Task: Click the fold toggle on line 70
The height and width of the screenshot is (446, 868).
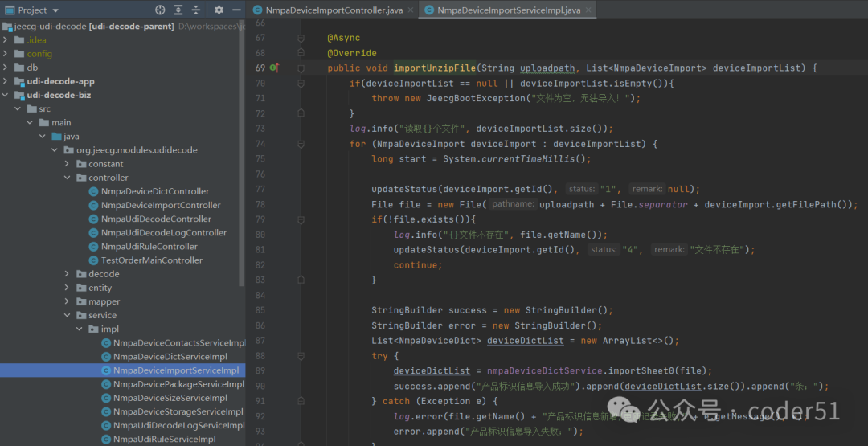Action: pyautogui.click(x=301, y=84)
